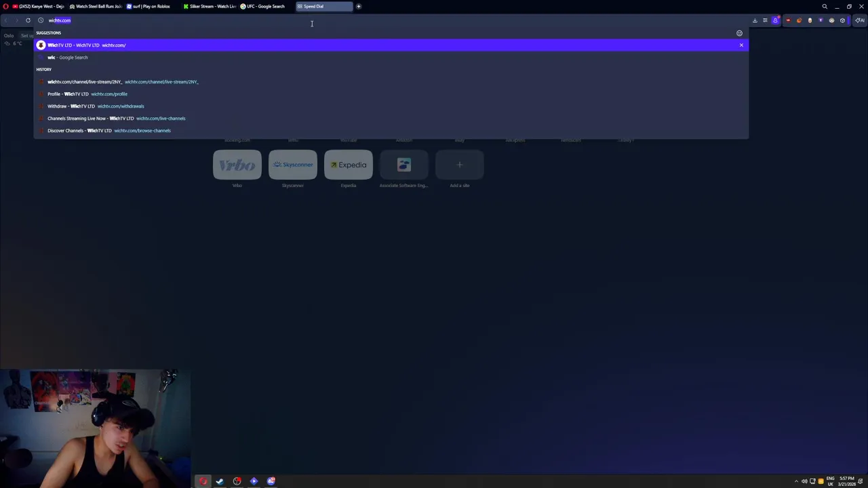Switch to the Sliker Stream Kick tab

[x=209, y=6]
